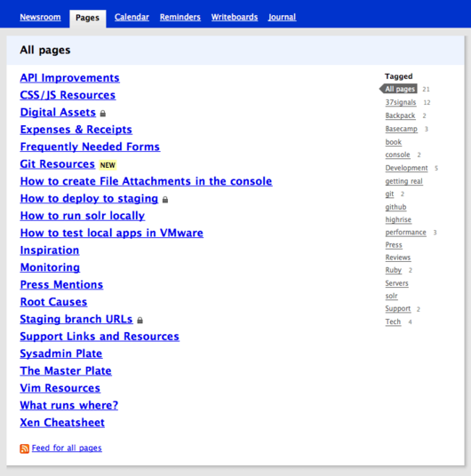Filter pages by Backpack tag
This screenshot has width=471, height=476.
pyautogui.click(x=400, y=115)
